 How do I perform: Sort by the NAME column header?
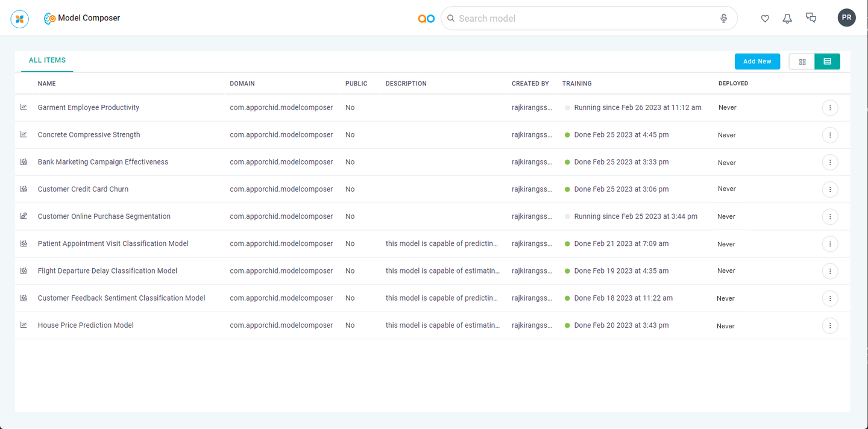(x=46, y=84)
